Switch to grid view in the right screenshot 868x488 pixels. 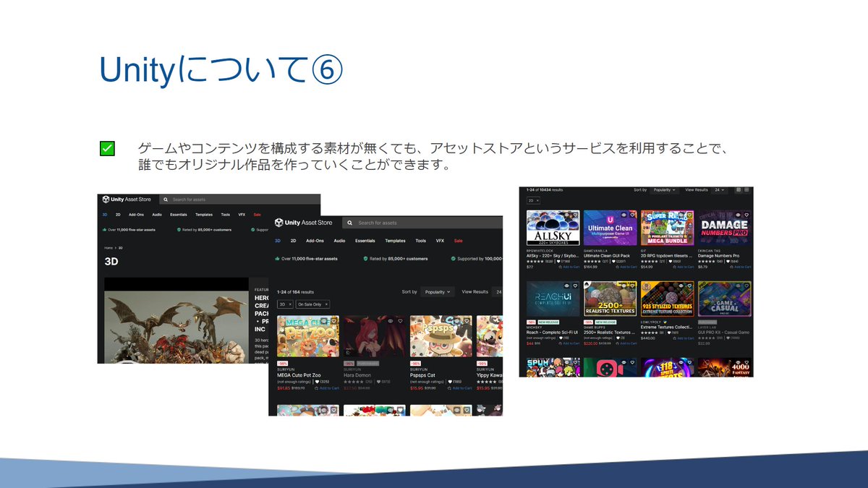click(x=739, y=189)
